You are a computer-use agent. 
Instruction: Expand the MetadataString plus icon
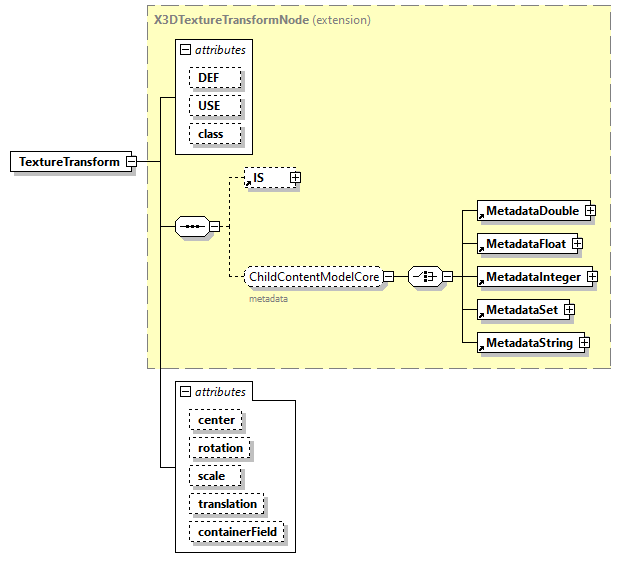pyautogui.click(x=584, y=343)
